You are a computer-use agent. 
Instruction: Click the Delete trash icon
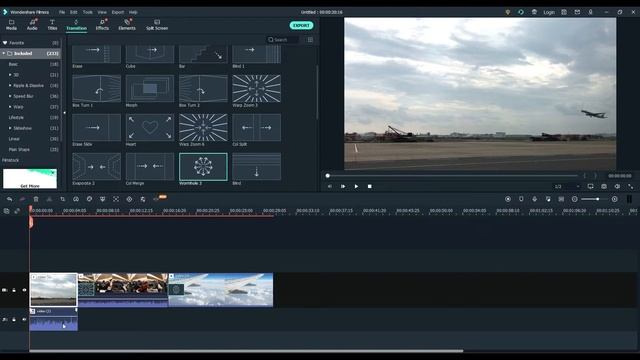tap(36, 199)
